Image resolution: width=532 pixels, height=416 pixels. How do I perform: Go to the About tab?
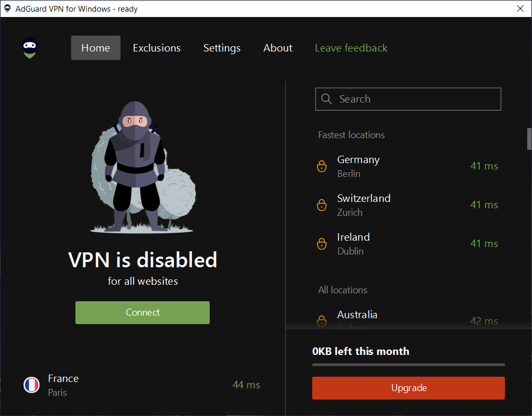point(278,48)
